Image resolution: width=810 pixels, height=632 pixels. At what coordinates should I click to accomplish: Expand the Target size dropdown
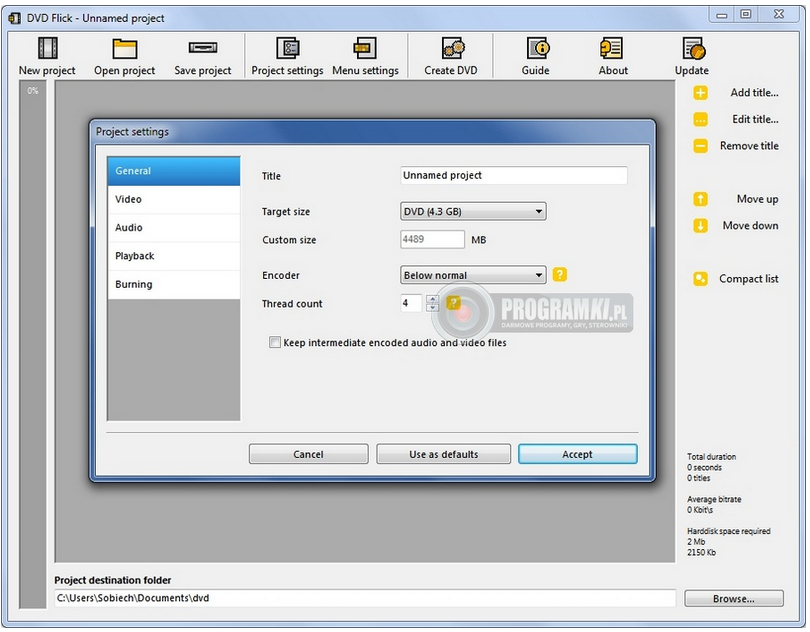click(473, 211)
